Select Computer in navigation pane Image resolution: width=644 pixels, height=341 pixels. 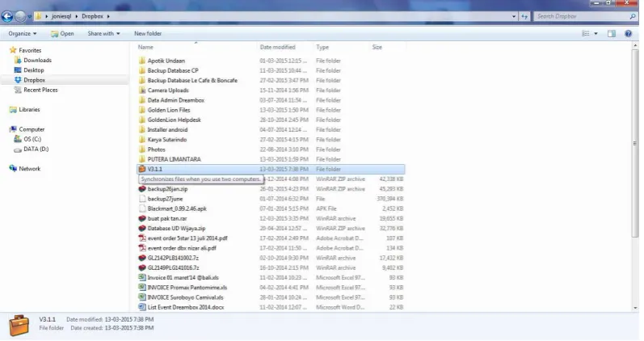point(32,129)
